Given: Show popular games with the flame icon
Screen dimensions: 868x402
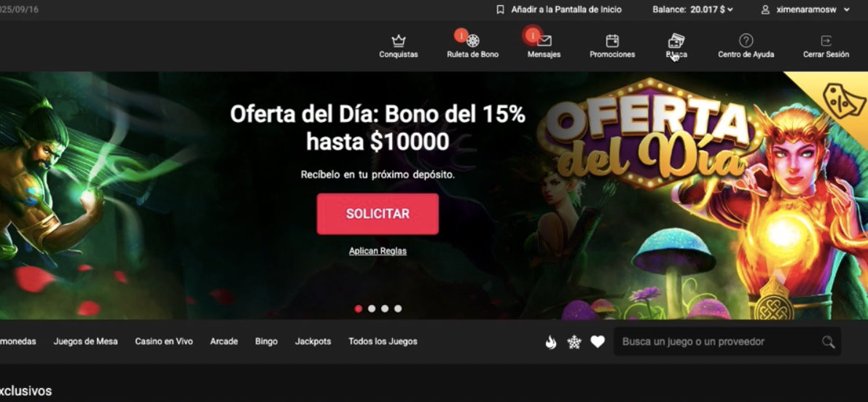Looking at the screenshot, I should coord(550,342).
